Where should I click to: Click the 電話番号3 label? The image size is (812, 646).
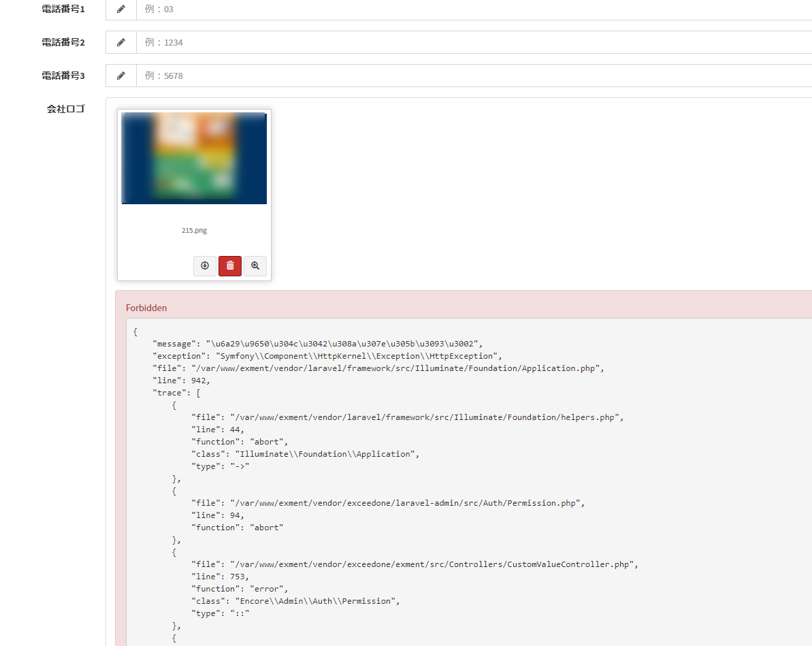coord(63,76)
